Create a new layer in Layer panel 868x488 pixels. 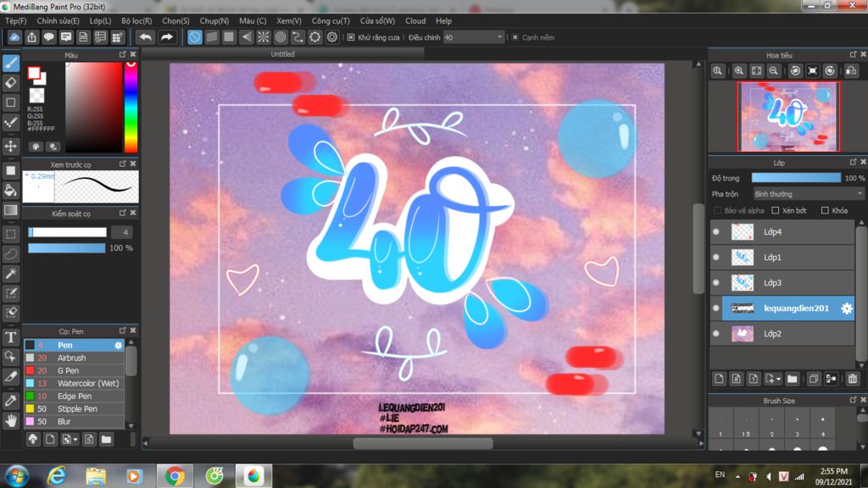[x=719, y=379]
